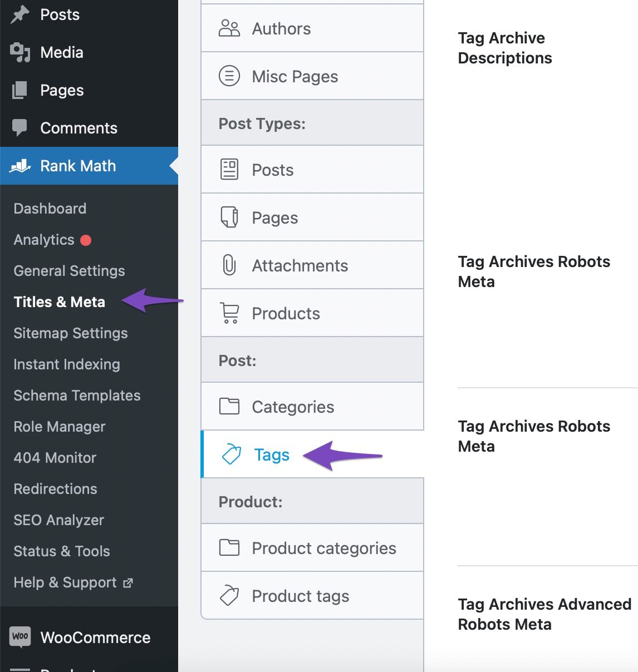This screenshot has height=672, width=638.
Task: Open the WooCommerce admin menu
Action: click(89, 638)
